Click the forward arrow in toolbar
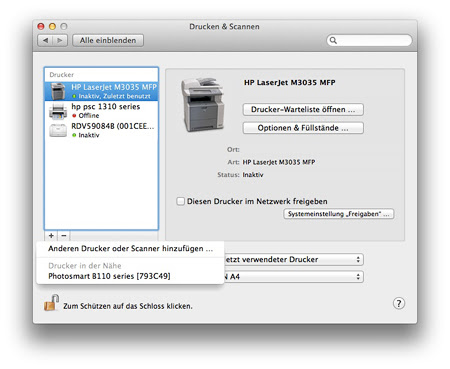The image size is (450, 369). tap(60, 41)
